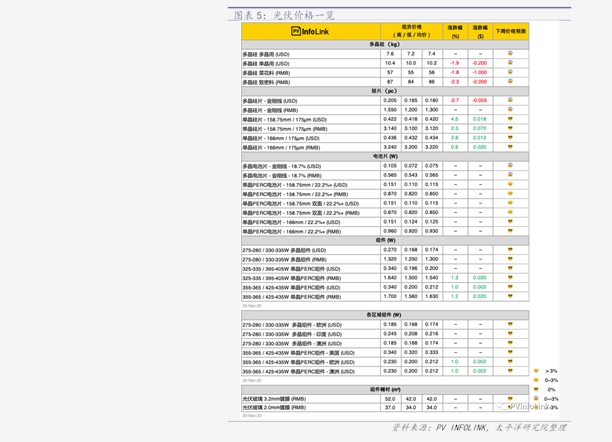Click forecast emoji in the 87 / 84 / 86 row
The width and height of the screenshot is (612, 442).
(x=510, y=81)
